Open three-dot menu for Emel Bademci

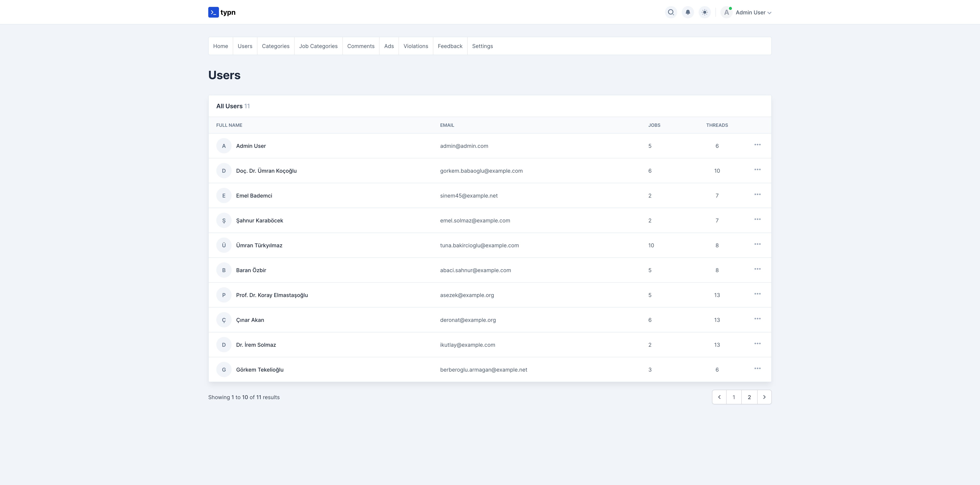click(757, 195)
